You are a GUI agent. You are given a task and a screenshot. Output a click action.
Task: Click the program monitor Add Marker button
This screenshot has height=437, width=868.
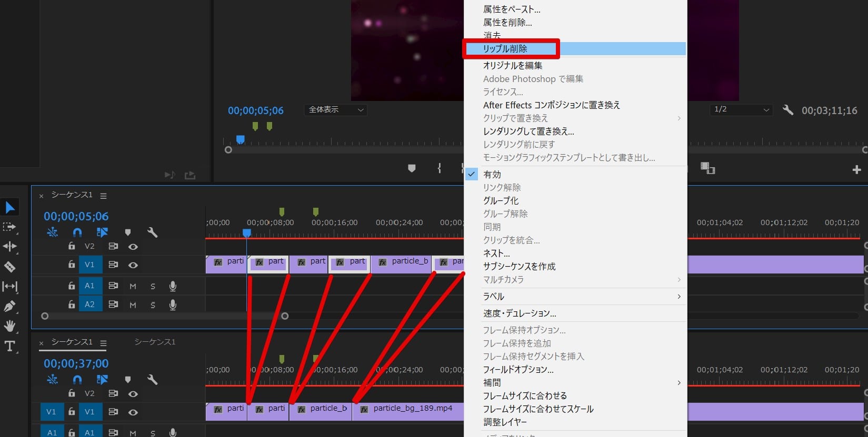[x=412, y=168]
